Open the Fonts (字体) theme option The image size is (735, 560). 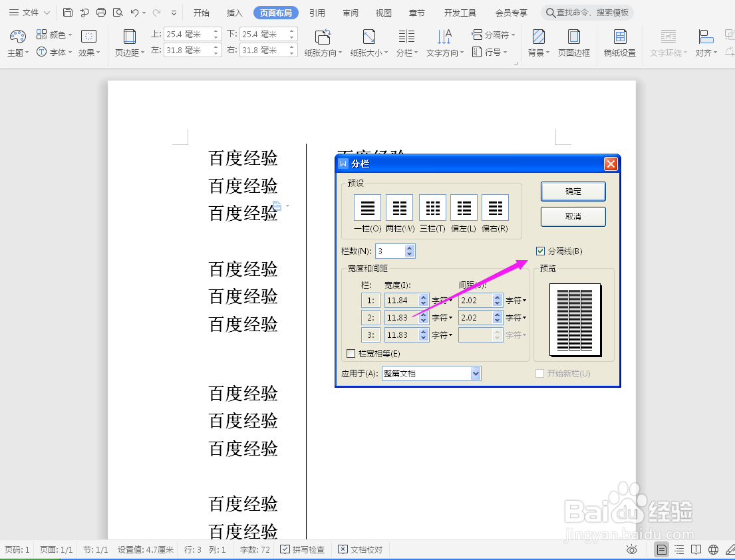tap(54, 52)
